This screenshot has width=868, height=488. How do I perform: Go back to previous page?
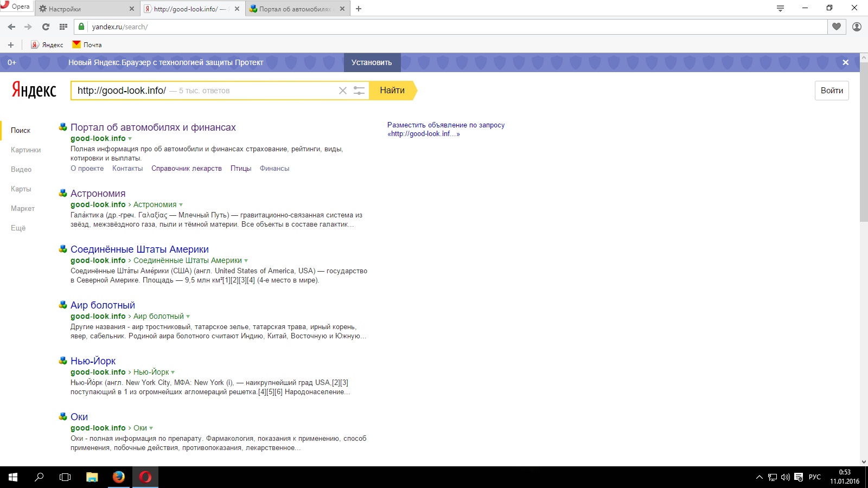pos(11,27)
